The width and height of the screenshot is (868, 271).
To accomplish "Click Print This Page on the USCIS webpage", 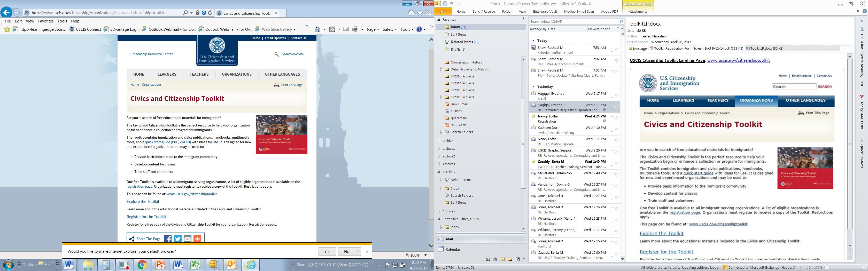I will click(288, 85).
